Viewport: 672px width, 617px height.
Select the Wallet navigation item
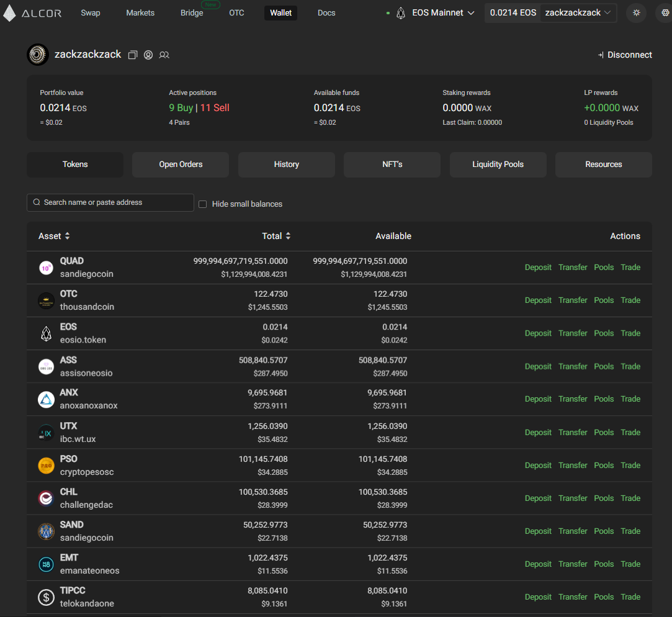pos(280,13)
